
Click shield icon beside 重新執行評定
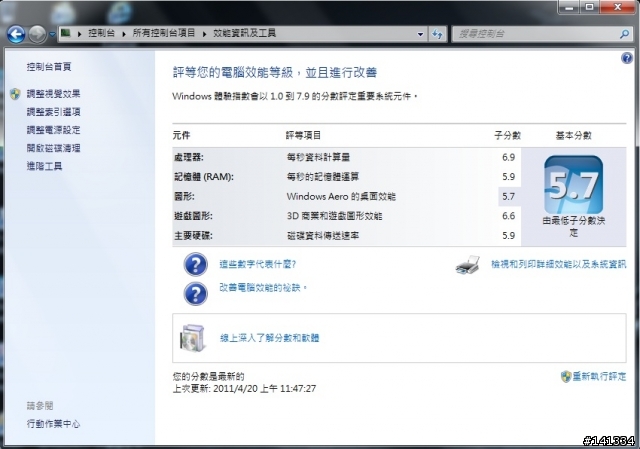pyautogui.click(x=566, y=377)
